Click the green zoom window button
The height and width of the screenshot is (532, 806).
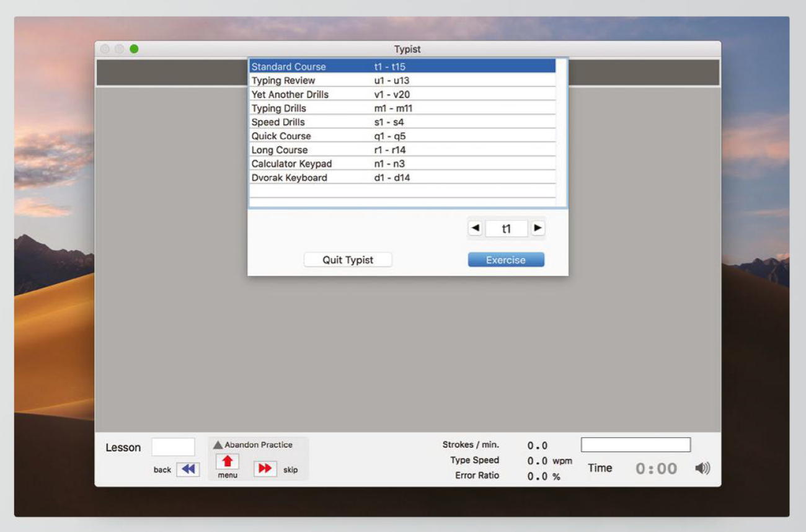[134, 49]
